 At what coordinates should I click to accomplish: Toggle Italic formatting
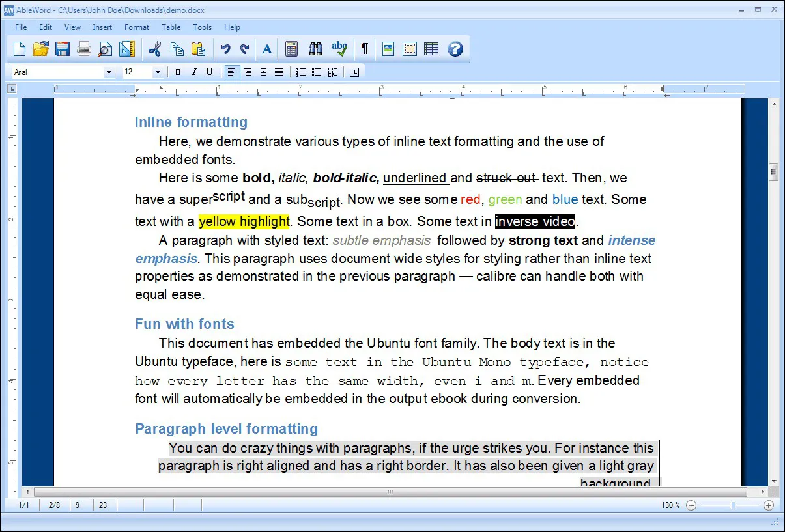point(193,72)
